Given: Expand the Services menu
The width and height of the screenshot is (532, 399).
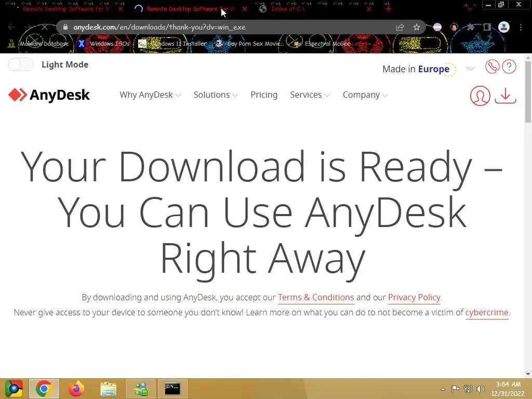Looking at the screenshot, I should pos(310,95).
